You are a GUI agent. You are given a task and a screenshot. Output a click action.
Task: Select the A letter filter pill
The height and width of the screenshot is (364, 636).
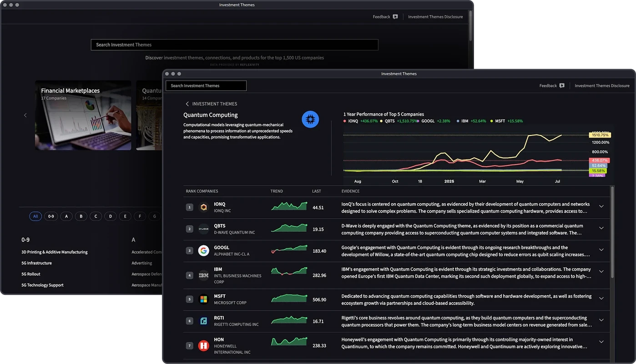(66, 216)
